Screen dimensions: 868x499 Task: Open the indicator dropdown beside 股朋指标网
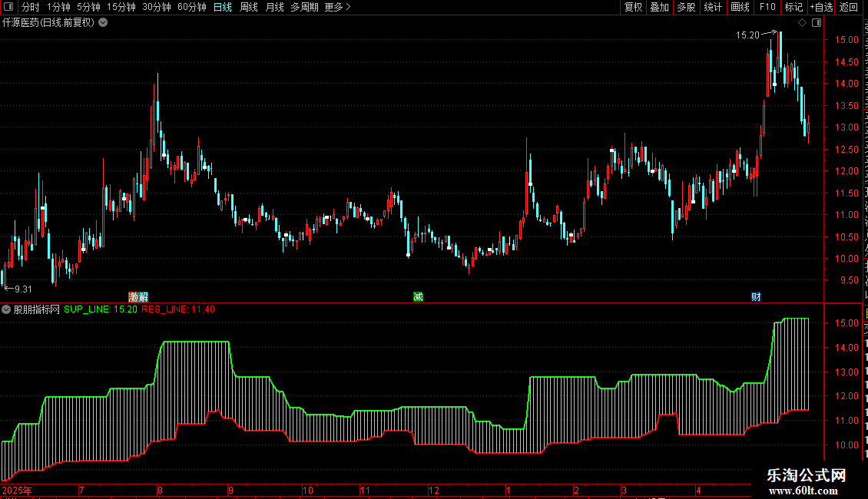(x=6, y=310)
